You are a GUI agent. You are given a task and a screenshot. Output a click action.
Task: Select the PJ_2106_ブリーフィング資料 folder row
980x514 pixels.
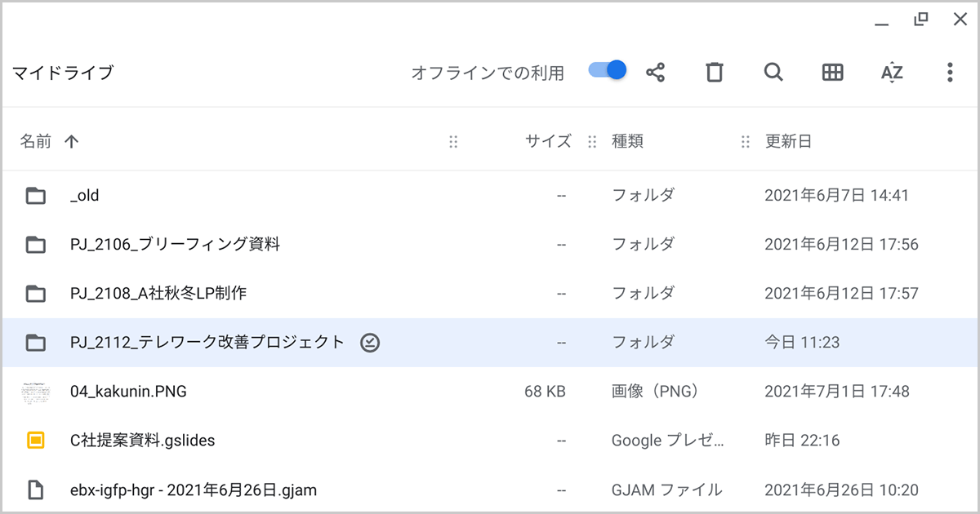click(490, 245)
